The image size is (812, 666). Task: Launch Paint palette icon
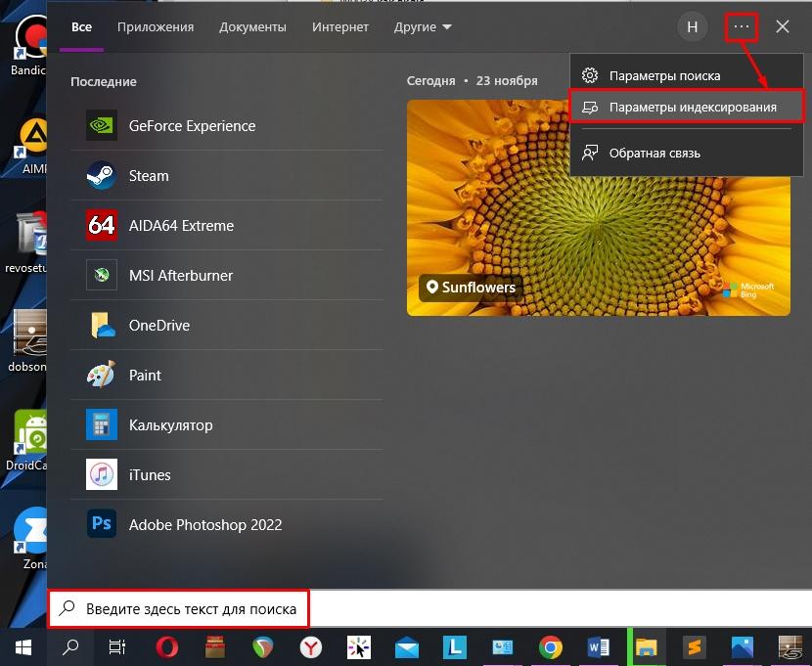[x=102, y=375]
